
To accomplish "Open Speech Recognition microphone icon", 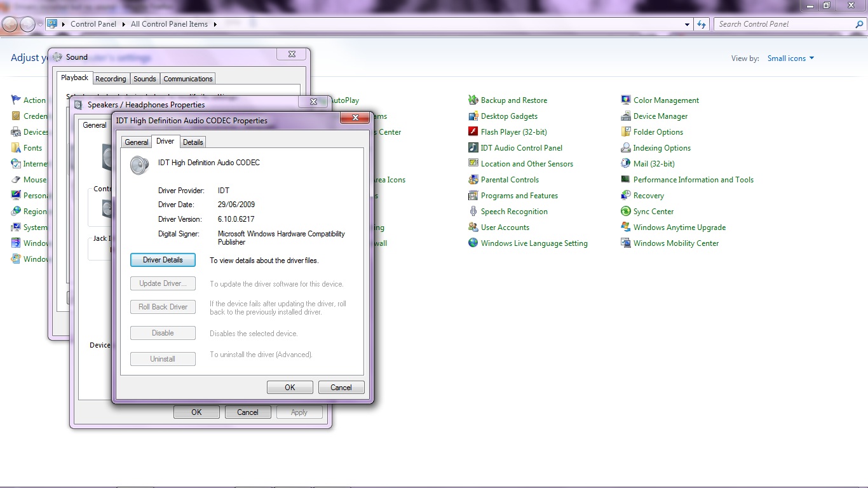I will 473,212.
